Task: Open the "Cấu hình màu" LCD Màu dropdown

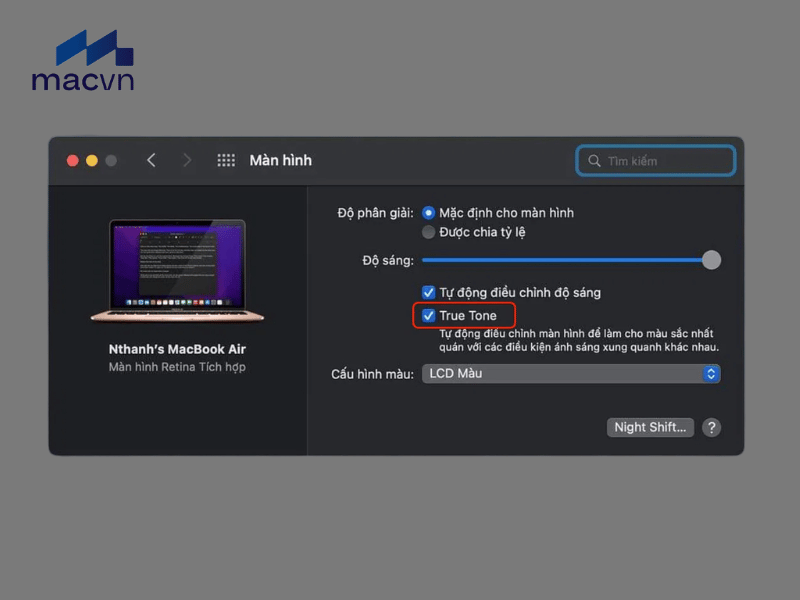Action: click(x=571, y=373)
